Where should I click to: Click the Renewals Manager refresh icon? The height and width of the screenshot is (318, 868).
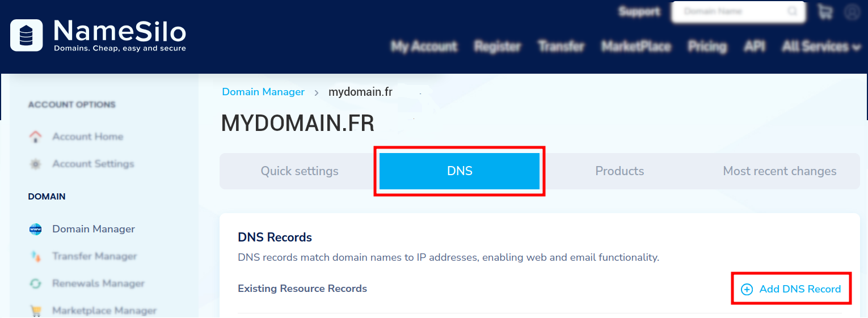pyautogui.click(x=35, y=283)
